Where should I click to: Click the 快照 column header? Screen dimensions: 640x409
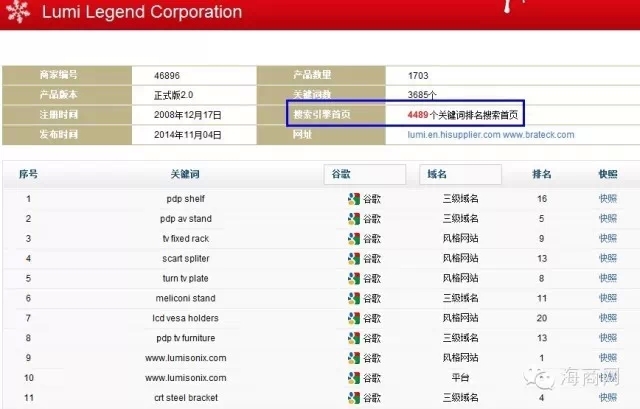[608, 174]
